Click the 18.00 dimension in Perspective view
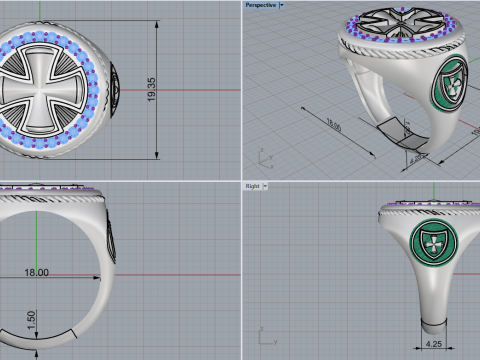 pos(334,125)
